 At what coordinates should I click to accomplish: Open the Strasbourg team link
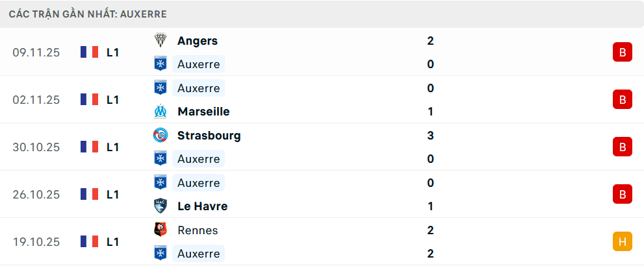point(209,136)
